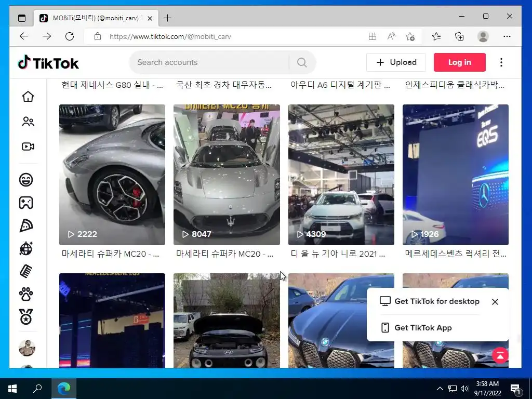
Task: Open Windows taskbar search
Action: pos(37,389)
